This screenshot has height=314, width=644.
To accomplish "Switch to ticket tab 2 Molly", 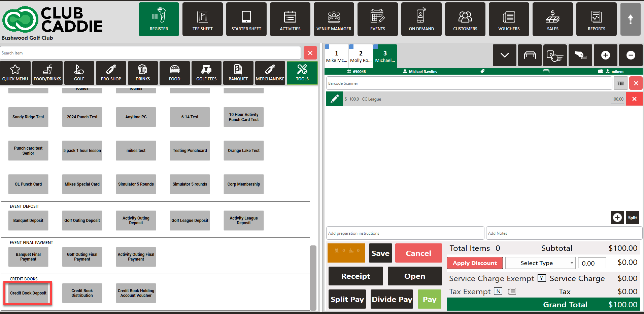I will 361,56.
